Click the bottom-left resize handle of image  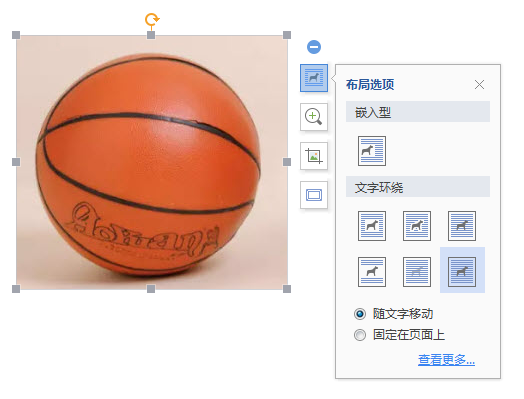(x=16, y=289)
